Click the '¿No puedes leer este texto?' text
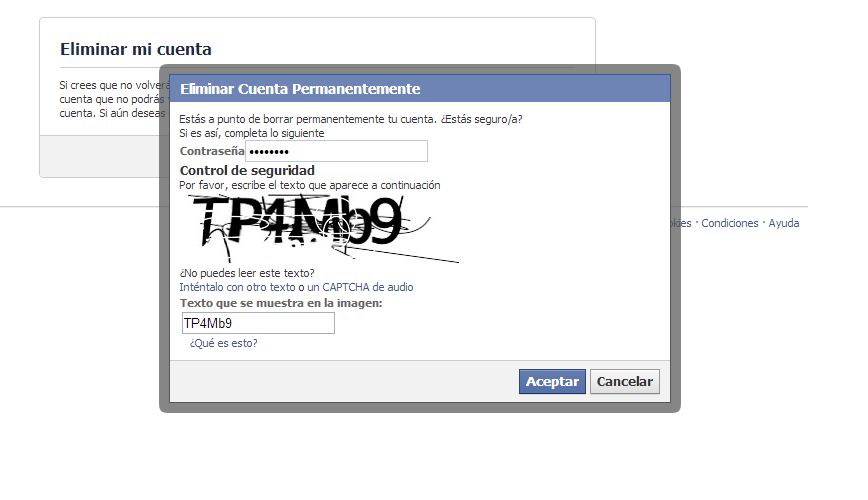Viewport: 868px width, 500px height. (247, 273)
